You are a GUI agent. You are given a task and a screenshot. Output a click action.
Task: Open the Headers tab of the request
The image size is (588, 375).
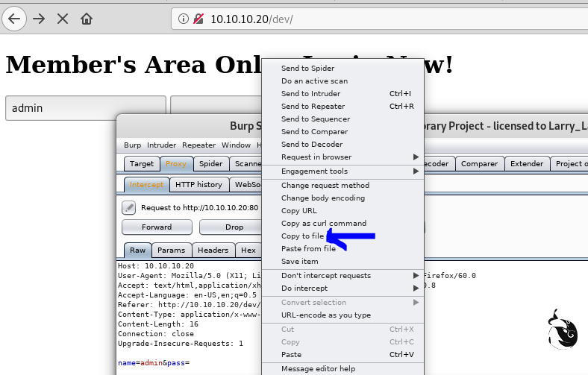point(213,250)
